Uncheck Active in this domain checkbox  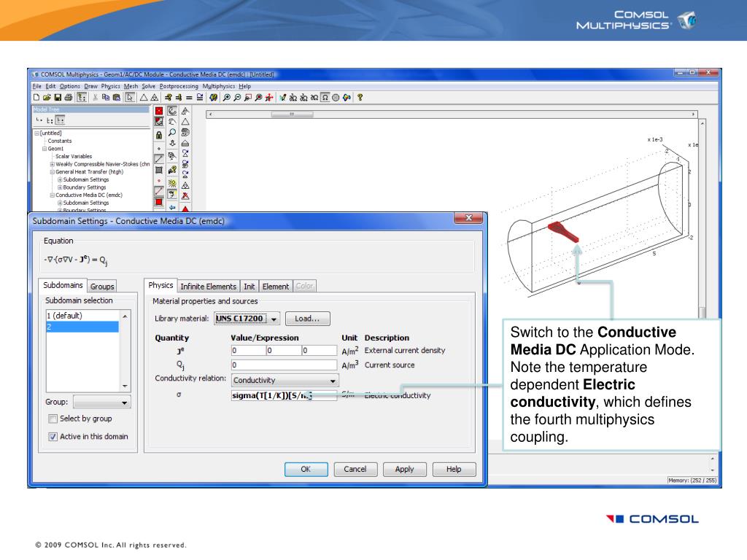point(53,437)
